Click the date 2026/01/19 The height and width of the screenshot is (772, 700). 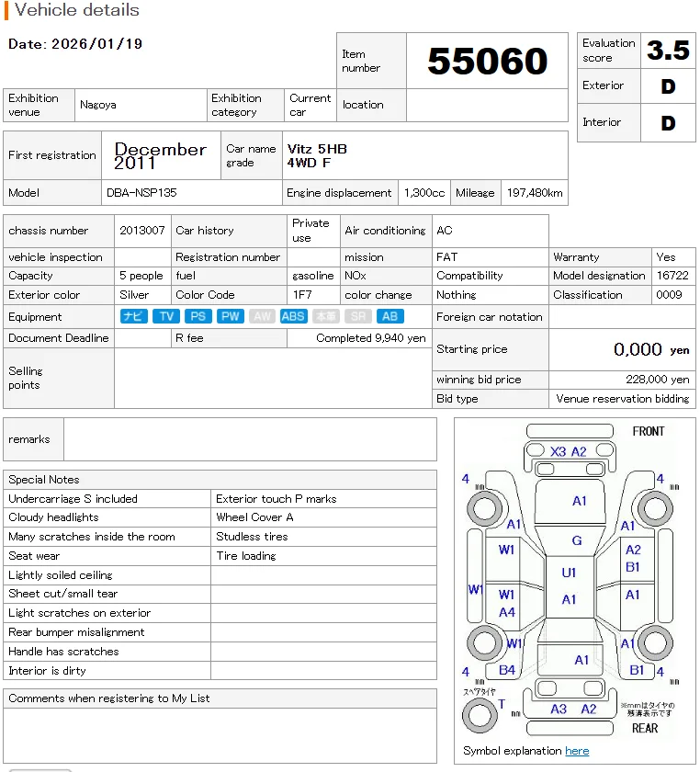click(x=97, y=44)
